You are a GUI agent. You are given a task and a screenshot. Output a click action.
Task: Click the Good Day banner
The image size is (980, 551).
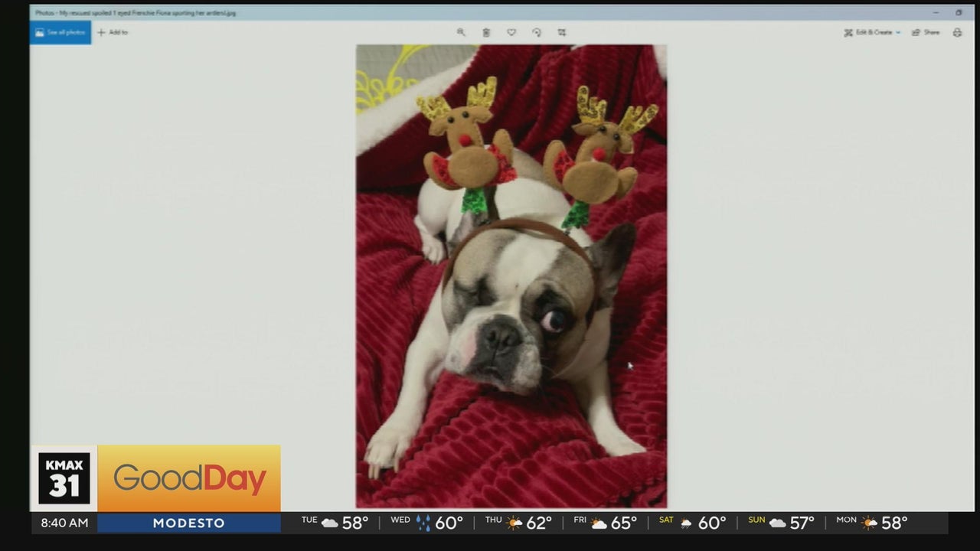point(189,478)
